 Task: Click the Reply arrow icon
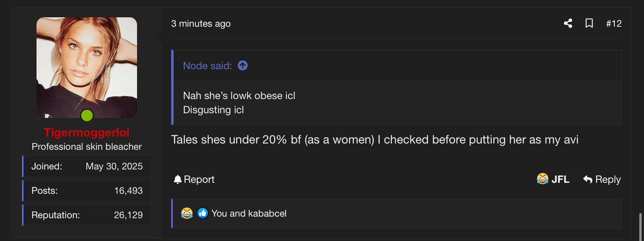pyautogui.click(x=587, y=179)
